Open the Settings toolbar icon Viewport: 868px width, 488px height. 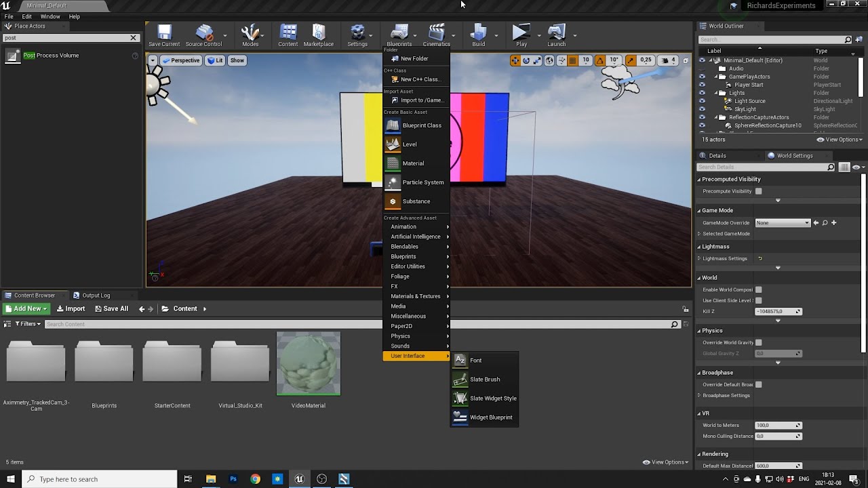(357, 35)
